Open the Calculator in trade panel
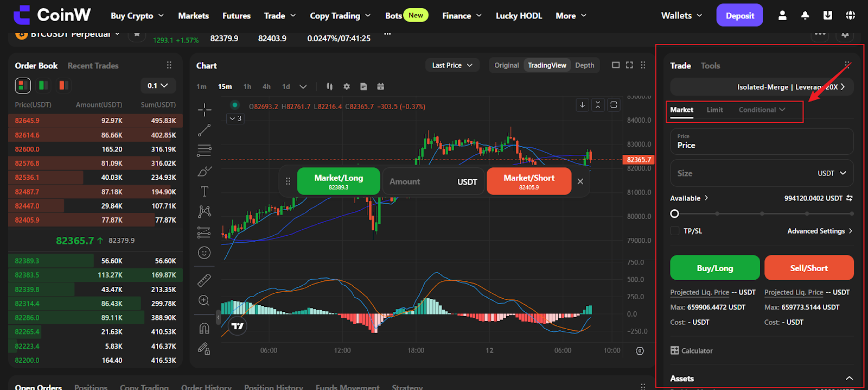The height and width of the screenshot is (390, 868). click(692, 351)
